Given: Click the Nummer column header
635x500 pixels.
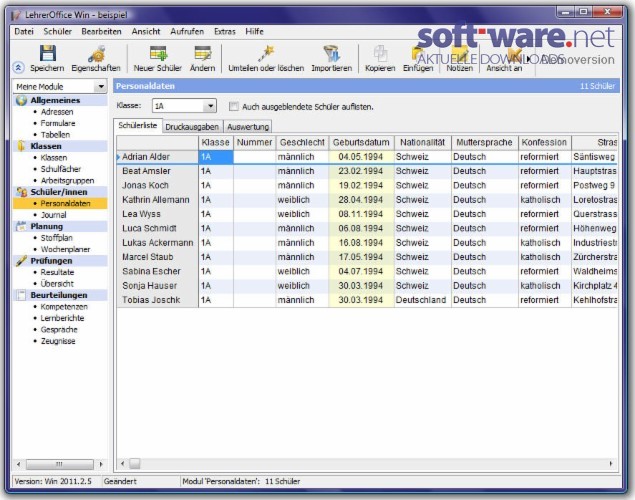Looking at the screenshot, I should coord(254,143).
